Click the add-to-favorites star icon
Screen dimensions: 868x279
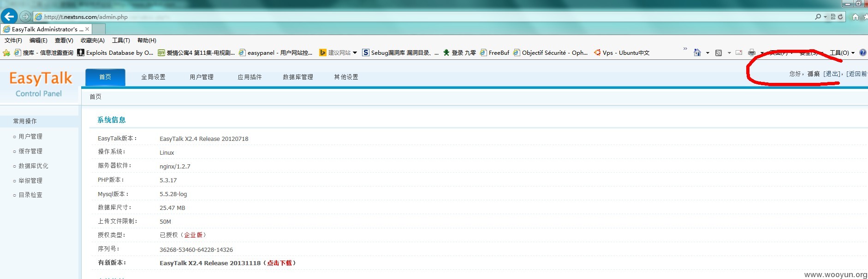coord(6,53)
